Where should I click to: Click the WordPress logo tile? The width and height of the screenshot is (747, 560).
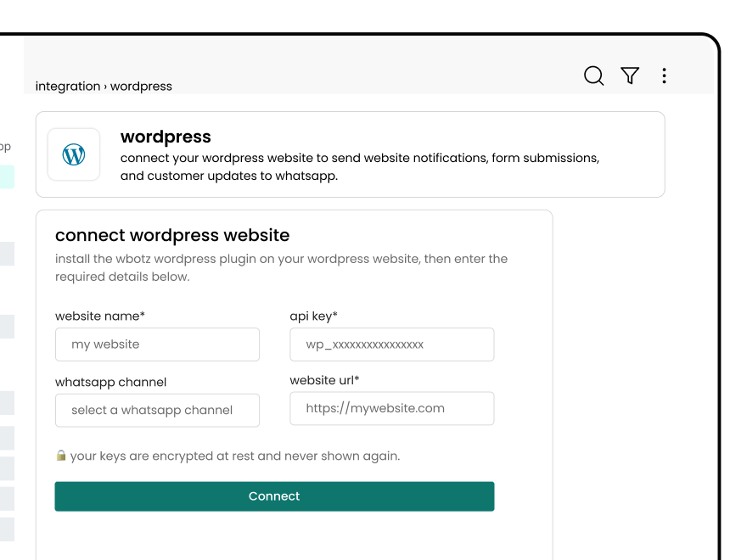tap(74, 154)
